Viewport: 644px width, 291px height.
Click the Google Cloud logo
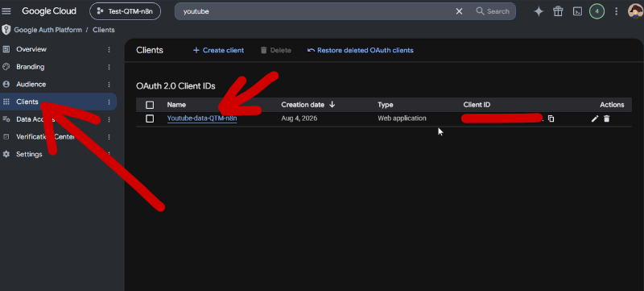click(49, 11)
